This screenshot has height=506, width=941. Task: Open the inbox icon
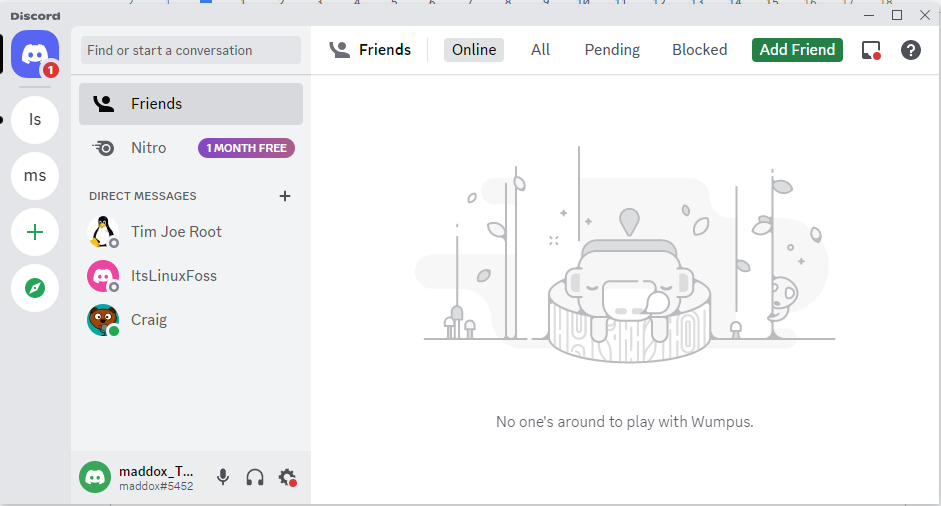click(871, 50)
